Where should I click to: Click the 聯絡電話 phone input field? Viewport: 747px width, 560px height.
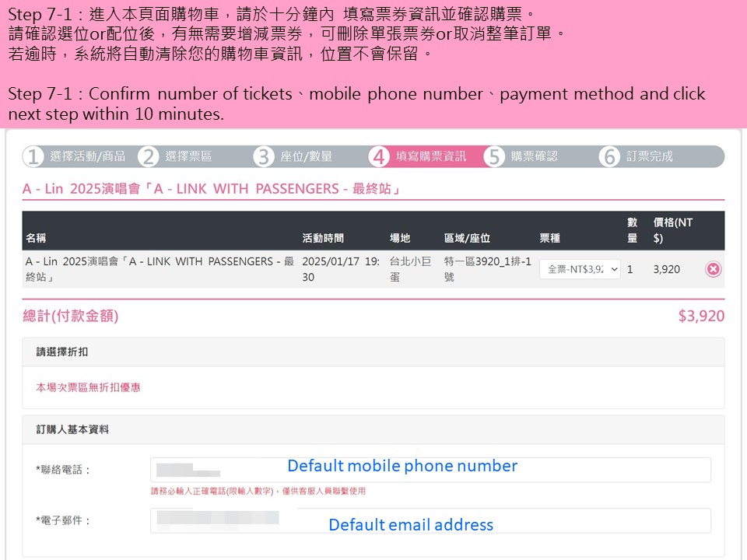pos(430,470)
